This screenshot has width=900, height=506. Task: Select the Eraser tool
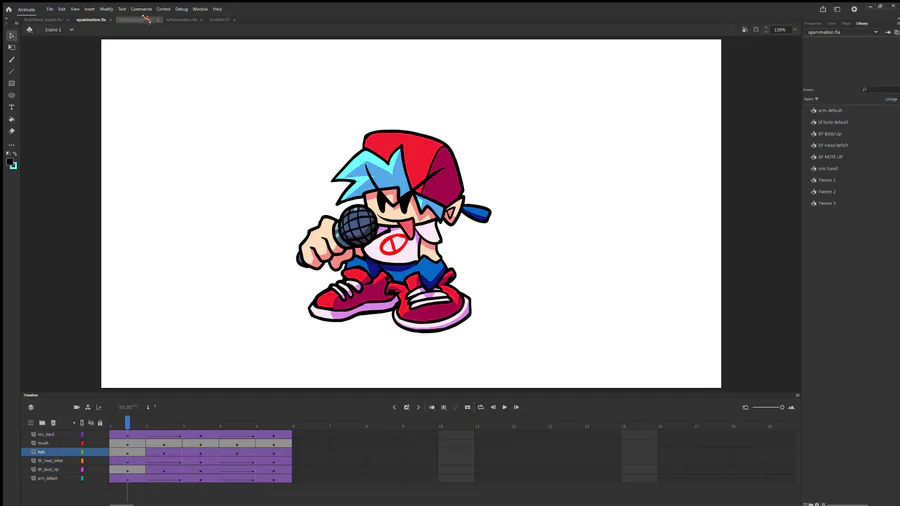click(11, 131)
